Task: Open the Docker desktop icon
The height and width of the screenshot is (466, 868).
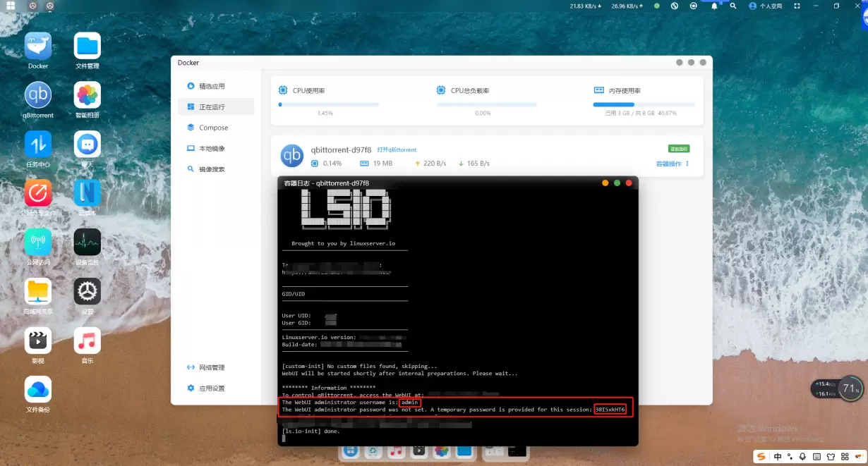Action: click(x=38, y=47)
